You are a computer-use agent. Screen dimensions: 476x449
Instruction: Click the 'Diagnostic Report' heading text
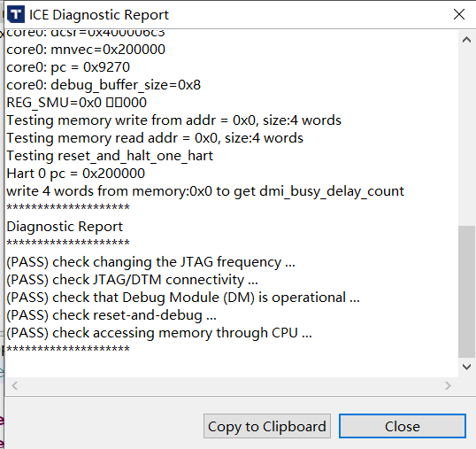(65, 227)
